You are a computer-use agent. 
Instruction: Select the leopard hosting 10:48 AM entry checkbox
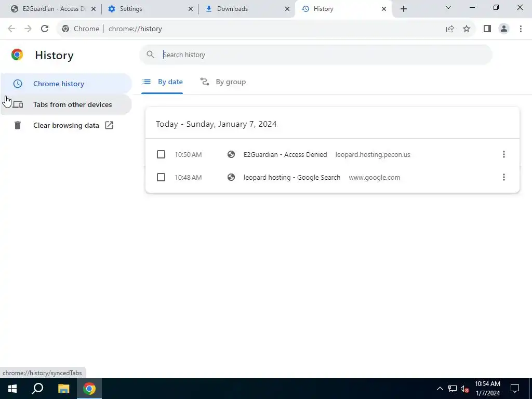(161, 177)
